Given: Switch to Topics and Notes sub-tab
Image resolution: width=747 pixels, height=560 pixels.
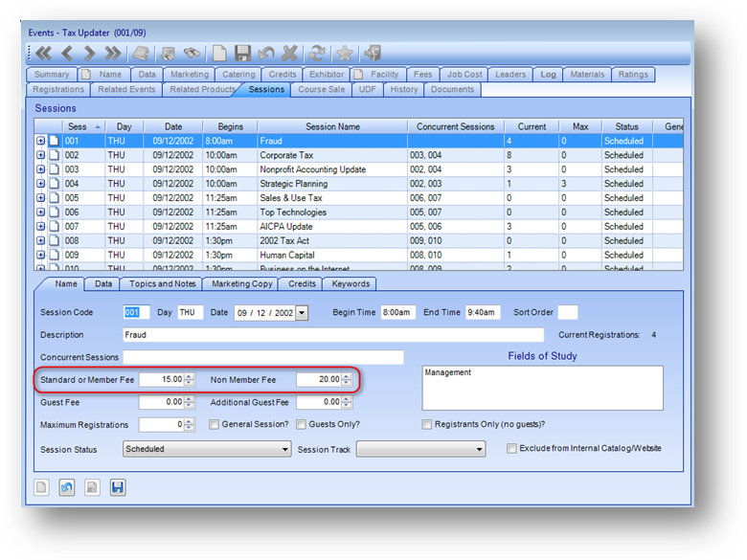Looking at the screenshot, I should [x=163, y=283].
